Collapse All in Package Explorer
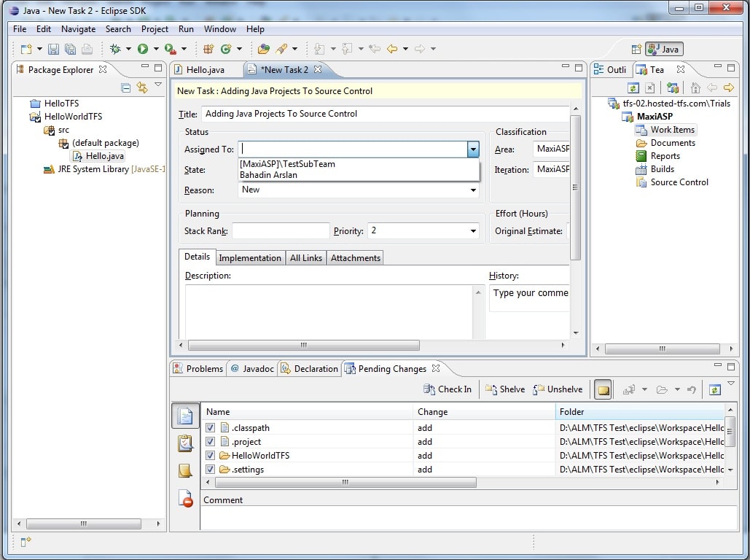 pos(126,87)
